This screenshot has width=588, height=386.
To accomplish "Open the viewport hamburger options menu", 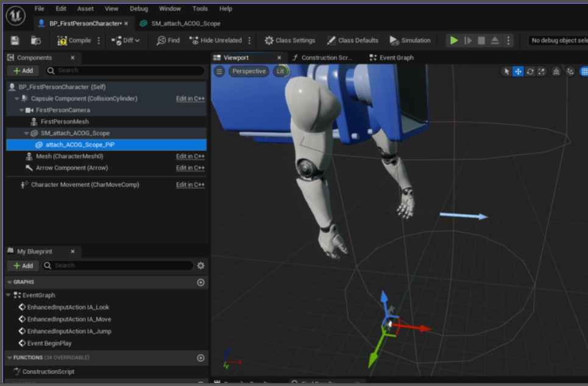I will coord(220,71).
